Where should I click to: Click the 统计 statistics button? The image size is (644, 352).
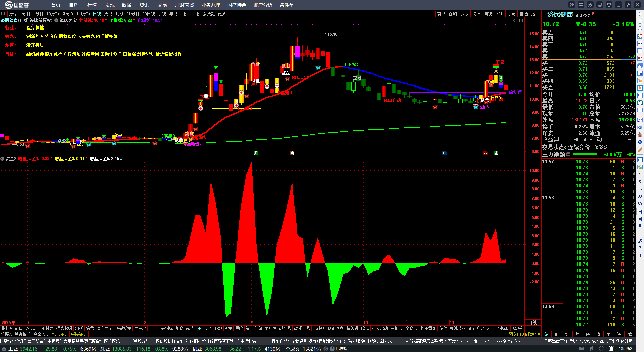pyautogui.click(x=476, y=14)
